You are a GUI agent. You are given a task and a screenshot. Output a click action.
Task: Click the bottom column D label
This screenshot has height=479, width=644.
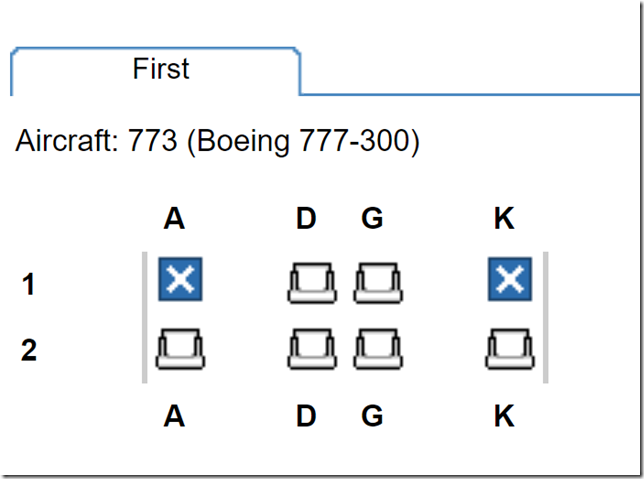coord(306,416)
